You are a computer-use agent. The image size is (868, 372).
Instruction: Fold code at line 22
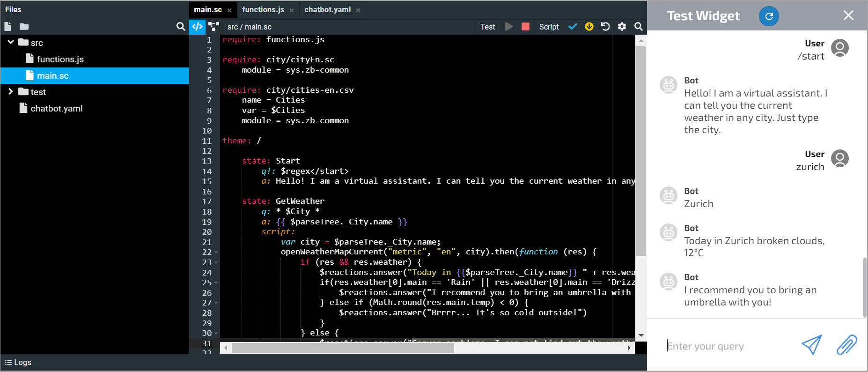pos(216,253)
